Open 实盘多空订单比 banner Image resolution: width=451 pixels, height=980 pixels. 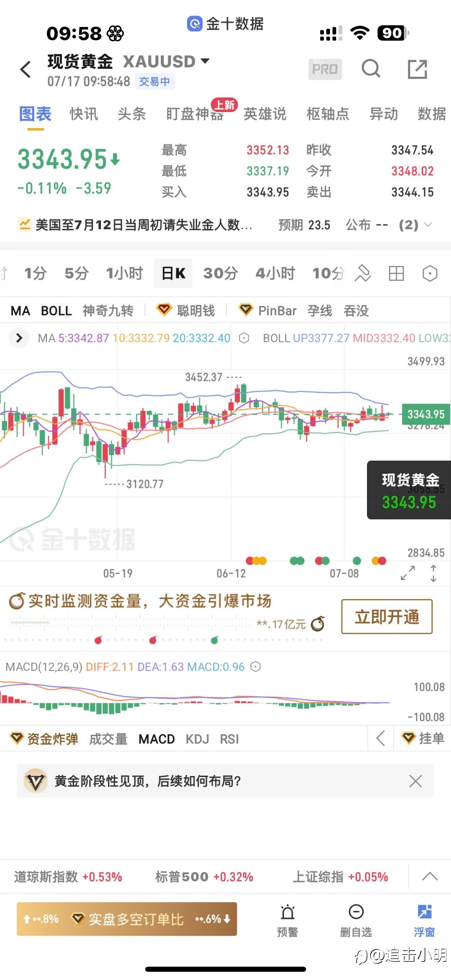pos(127,919)
